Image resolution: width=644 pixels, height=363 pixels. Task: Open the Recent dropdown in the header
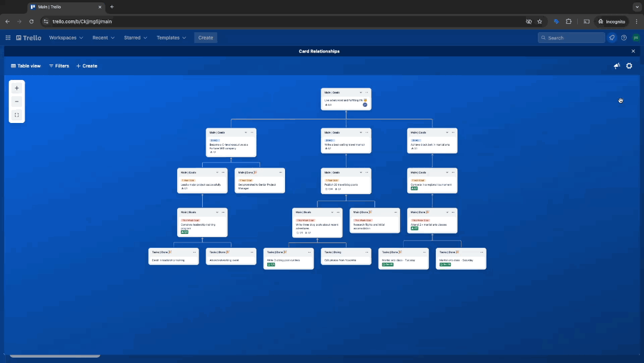pos(103,37)
